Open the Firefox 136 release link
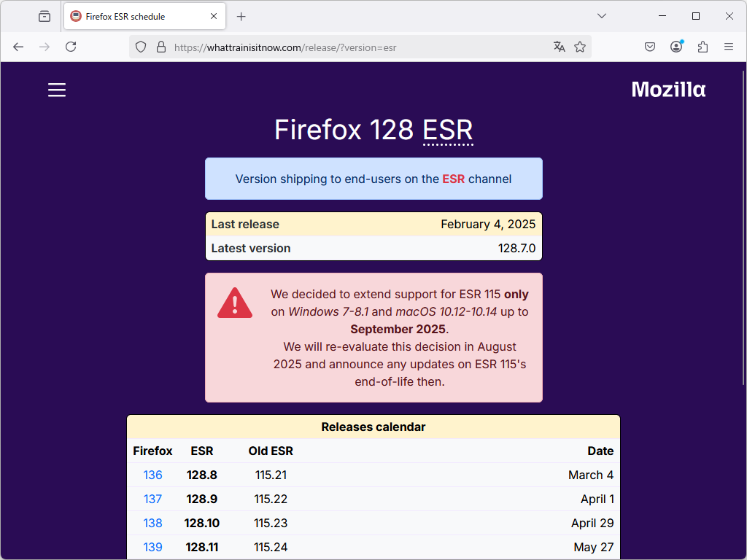The width and height of the screenshot is (747, 560). point(152,475)
